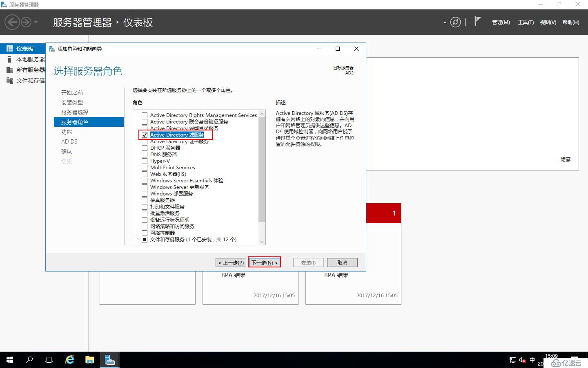Toggle 文件和存储服务 checkbox
Viewport: 588px width, 368px height.
[145, 240]
